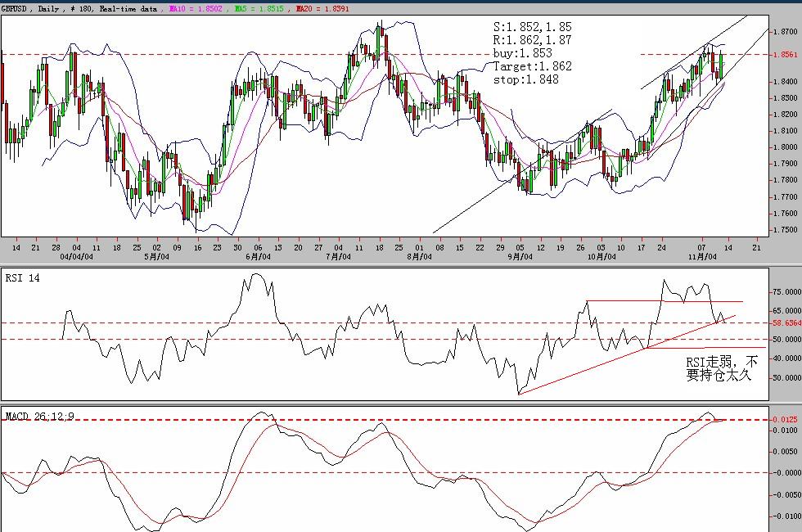Click the RSI 14 indicator label

click(23, 278)
